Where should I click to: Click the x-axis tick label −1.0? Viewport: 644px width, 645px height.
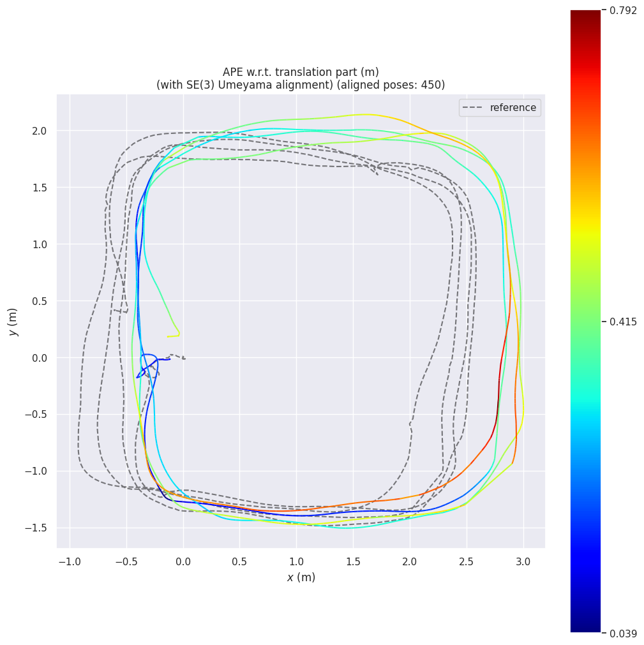coord(69,561)
